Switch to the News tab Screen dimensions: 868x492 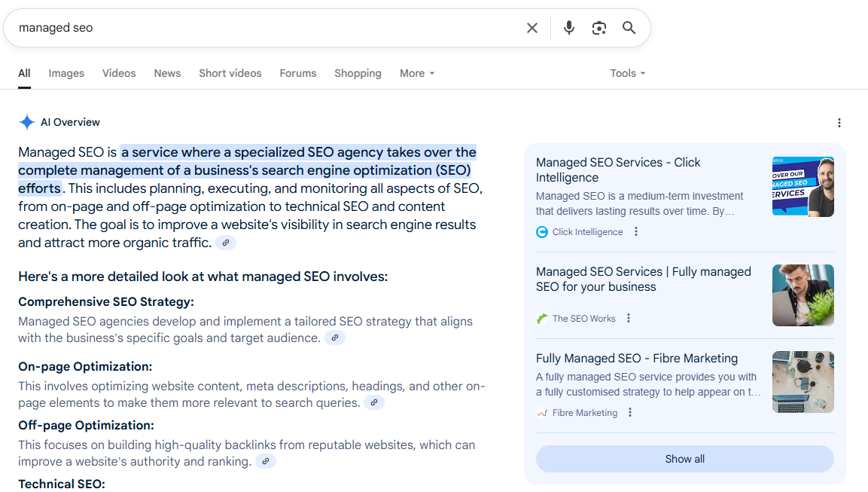(x=167, y=73)
